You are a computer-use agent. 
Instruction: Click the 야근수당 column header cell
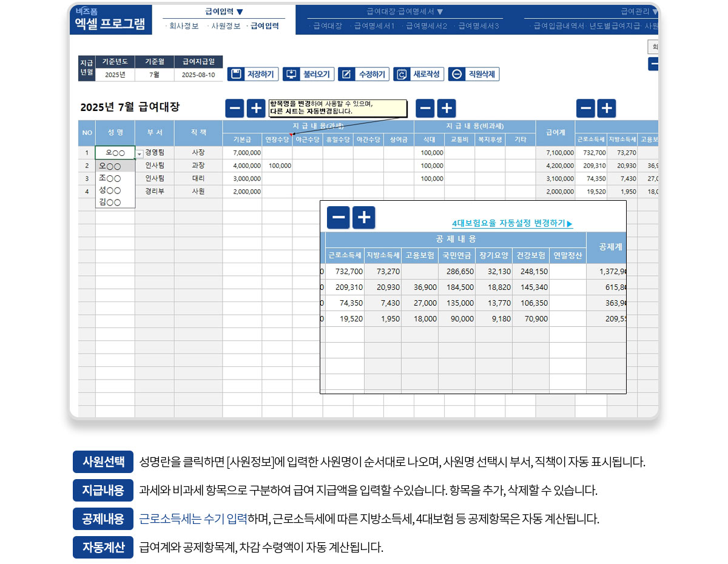[x=308, y=139]
